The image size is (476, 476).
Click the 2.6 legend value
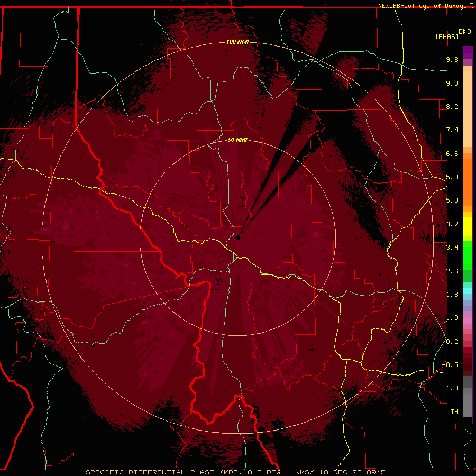point(452,271)
